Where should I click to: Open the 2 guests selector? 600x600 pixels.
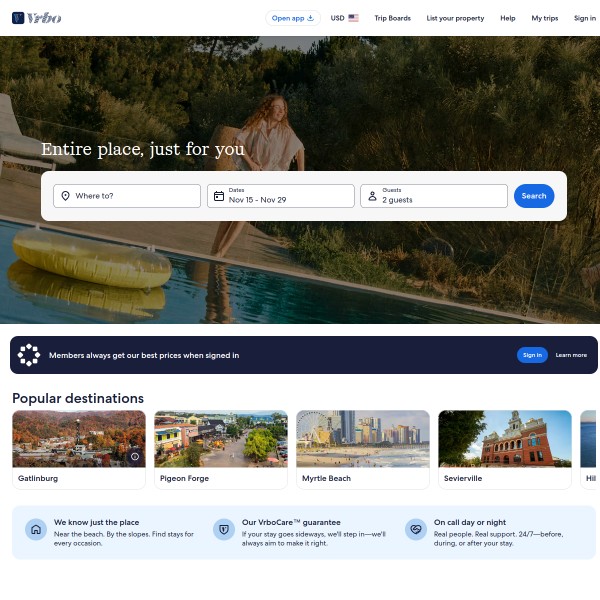tap(434, 196)
